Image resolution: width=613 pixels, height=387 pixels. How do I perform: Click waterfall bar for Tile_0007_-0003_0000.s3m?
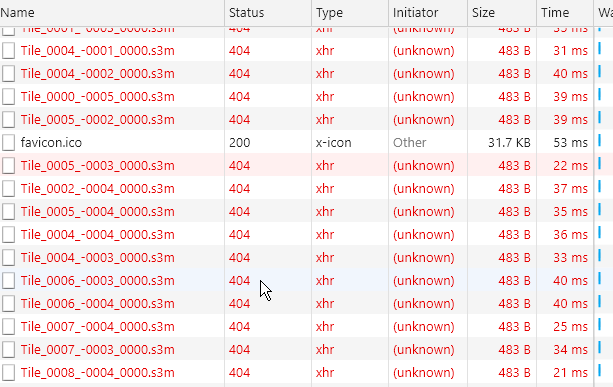click(x=599, y=347)
